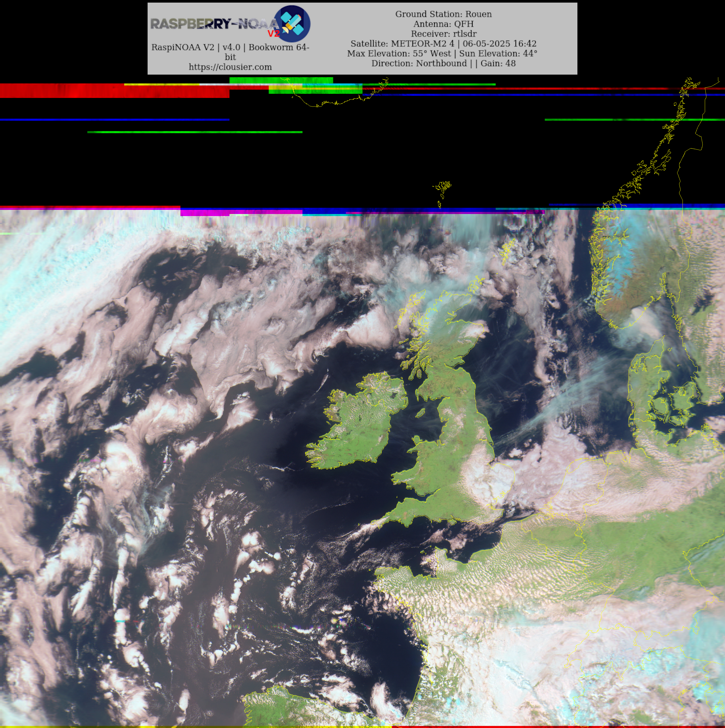Click the Raspberry-NOAA V2 satellite logo icon
This screenshot has width=725, height=728.
pyautogui.click(x=292, y=24)
